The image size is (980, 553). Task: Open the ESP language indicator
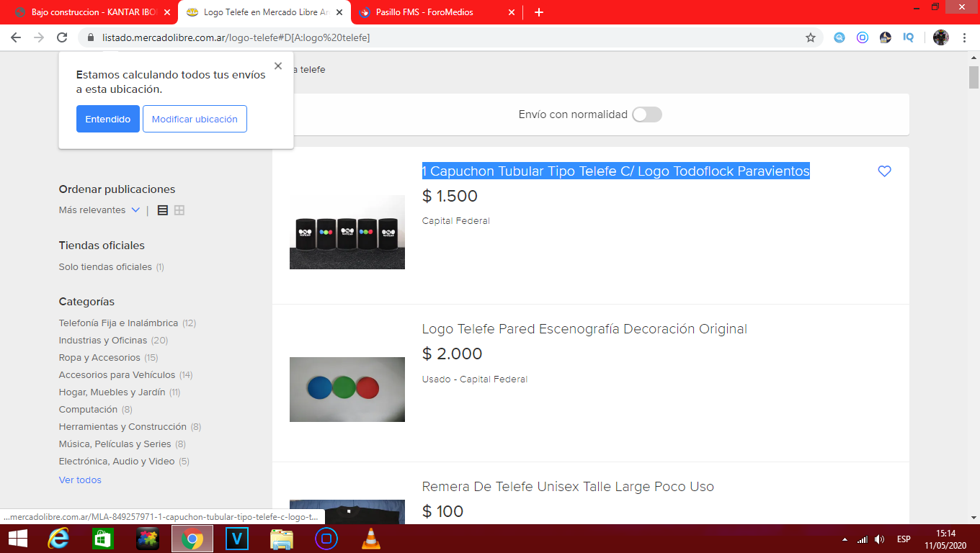904,539
